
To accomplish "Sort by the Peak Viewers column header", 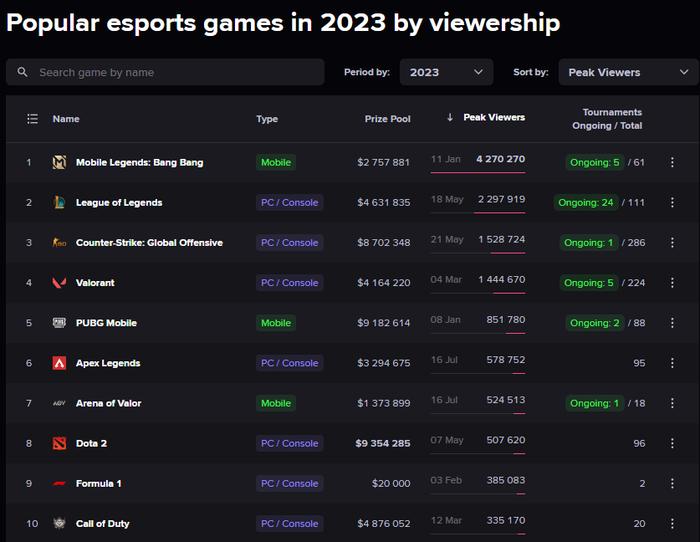I will pos(494,117).
